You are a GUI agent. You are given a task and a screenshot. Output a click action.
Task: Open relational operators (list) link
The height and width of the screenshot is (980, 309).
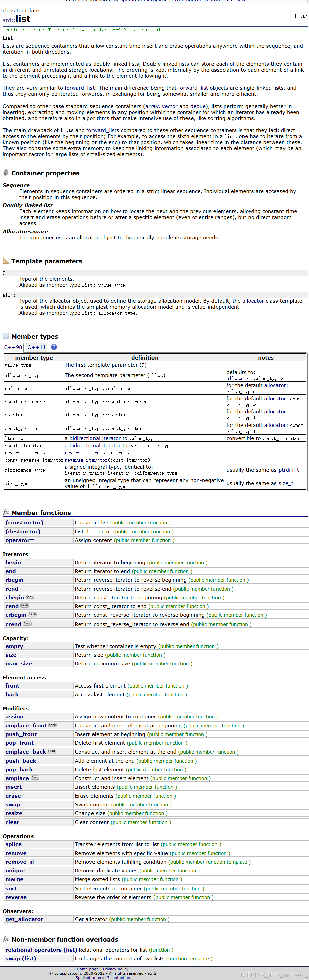(42, 950)
